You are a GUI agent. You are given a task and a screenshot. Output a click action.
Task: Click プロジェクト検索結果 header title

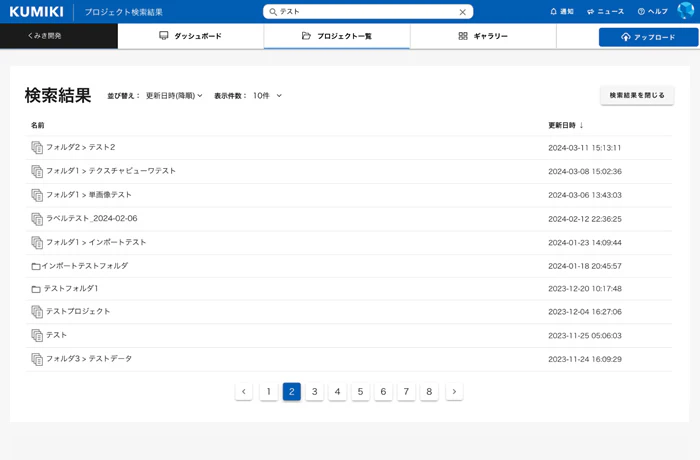click(x=124, y=12)
